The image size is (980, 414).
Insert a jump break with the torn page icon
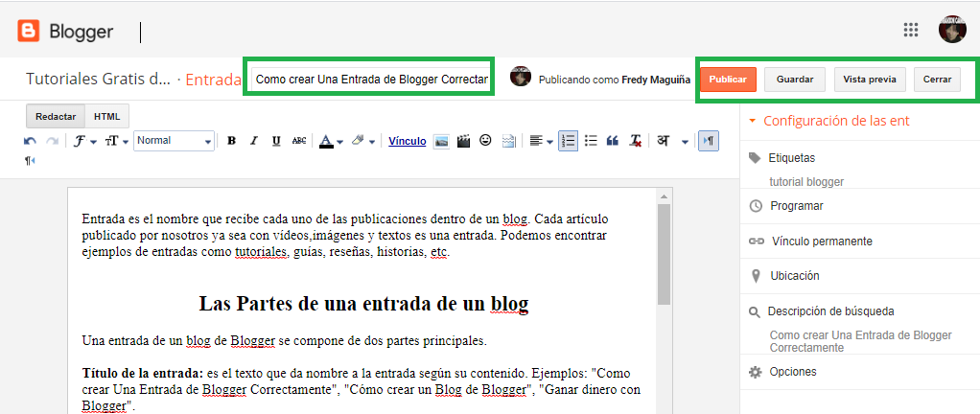tap(509, 141)
